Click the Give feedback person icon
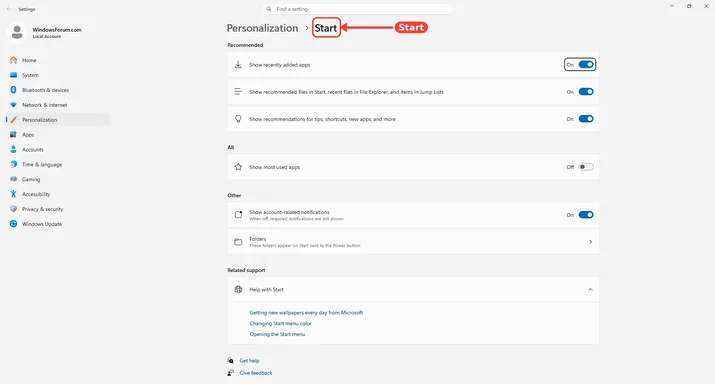Viewport: 715px width, 384px height. [x=231, y=373]
